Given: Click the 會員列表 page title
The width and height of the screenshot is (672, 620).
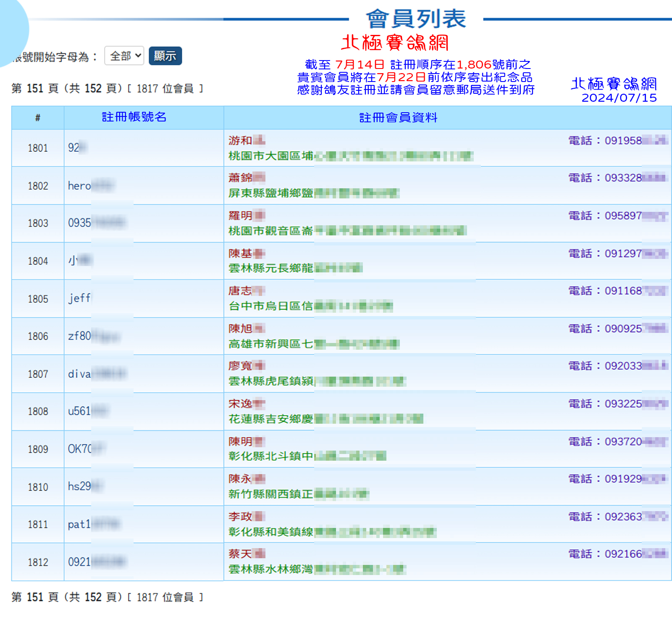Looking at the screenshot, I should coord(416,19).
